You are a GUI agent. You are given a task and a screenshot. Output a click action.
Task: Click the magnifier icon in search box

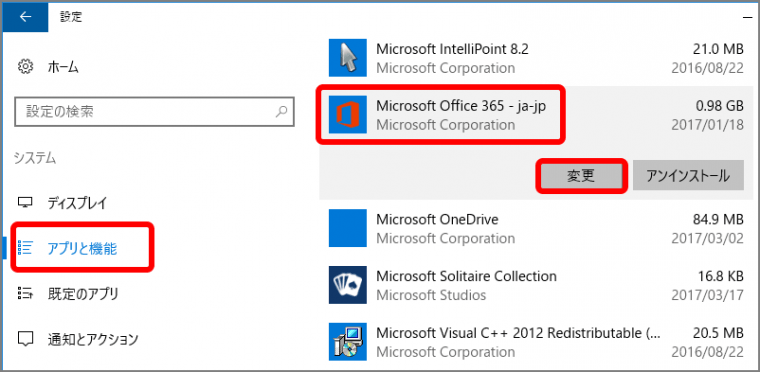pos(281,112)
